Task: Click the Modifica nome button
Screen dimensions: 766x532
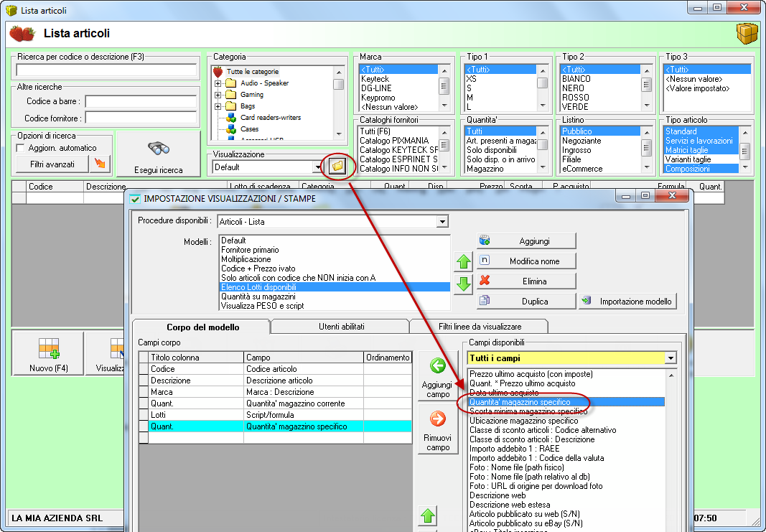Action: coord(526,261)
